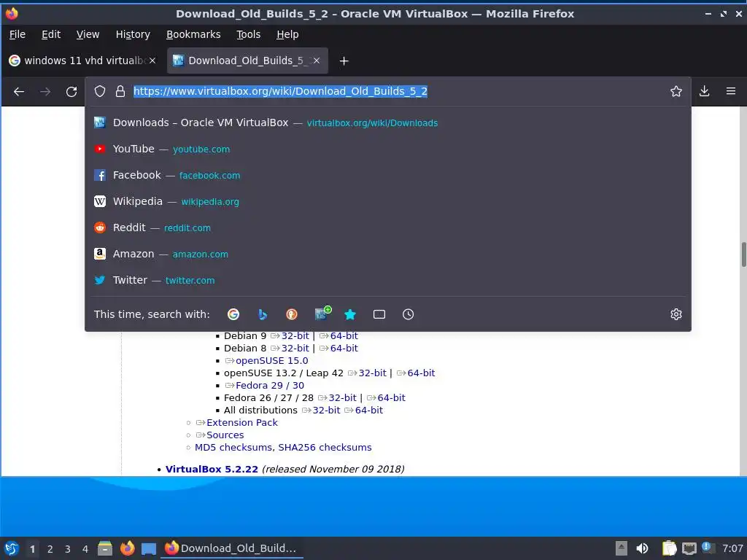Open the VirtualBox 5.2.22 link

coord(212,469)
